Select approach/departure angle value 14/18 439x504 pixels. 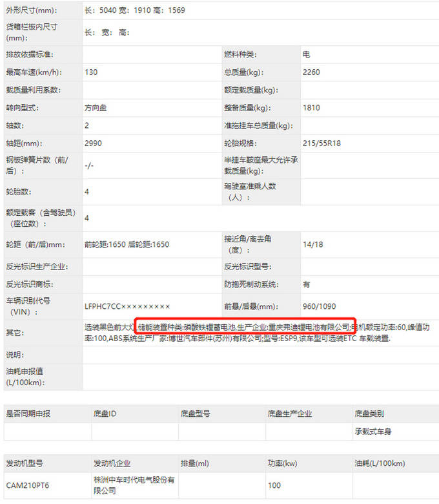tap(313, 245)
